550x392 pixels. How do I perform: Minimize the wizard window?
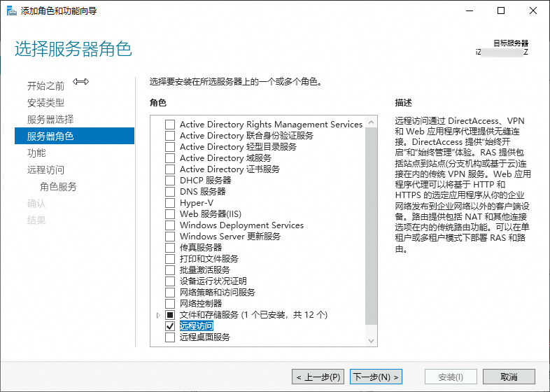pos(470,11)
